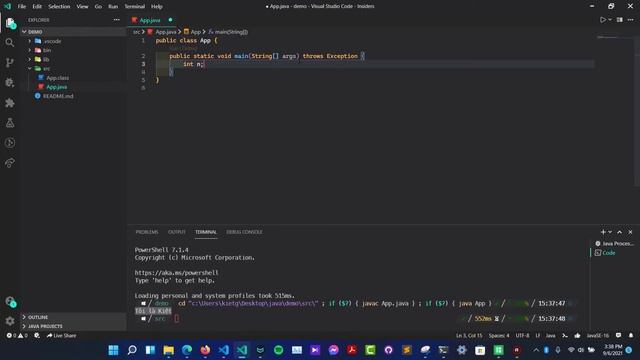This screenshot has height=360, width=640.
Task: Open errors and warnings count in status bar
Action: [x=17, y=336]
